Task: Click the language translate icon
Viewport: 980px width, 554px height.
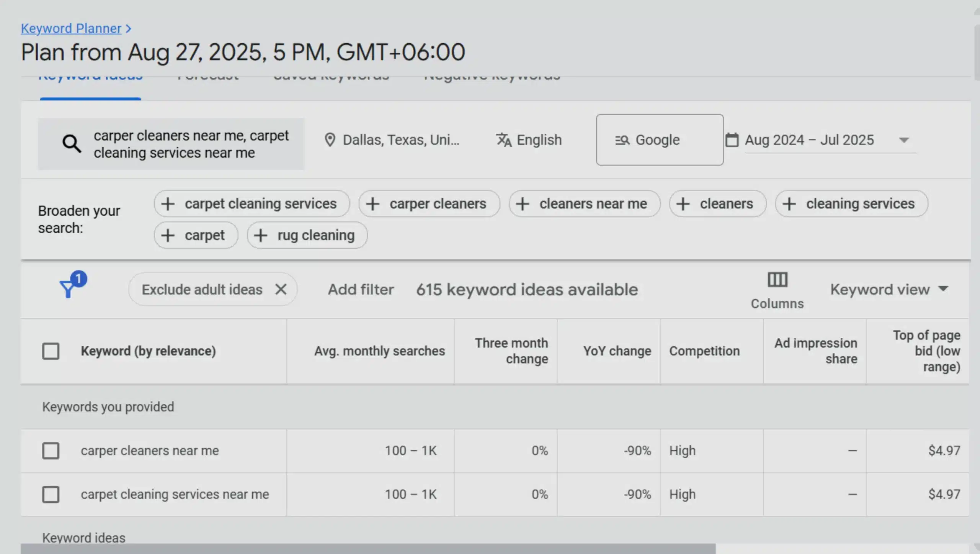Action: [504, 140]
